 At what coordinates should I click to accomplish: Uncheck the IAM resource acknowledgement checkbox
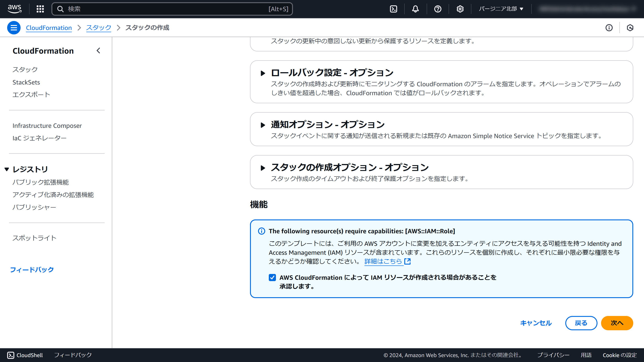tap(272, 277)
